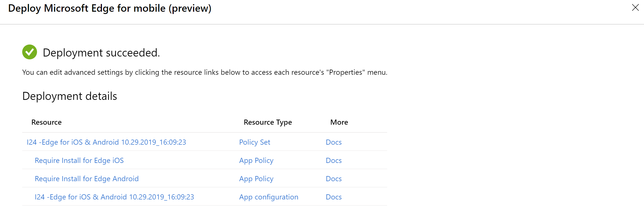Open the App configuration row's I24 resource link
The height and width of the screenshot is (218, 644).
[114, 197]
